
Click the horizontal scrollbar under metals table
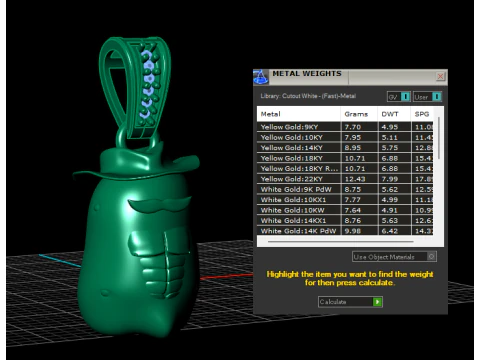click(x=340, y=241)
